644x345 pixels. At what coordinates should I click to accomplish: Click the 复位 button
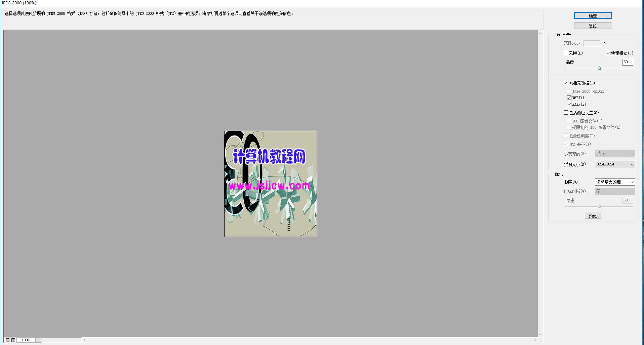[593, 26]
